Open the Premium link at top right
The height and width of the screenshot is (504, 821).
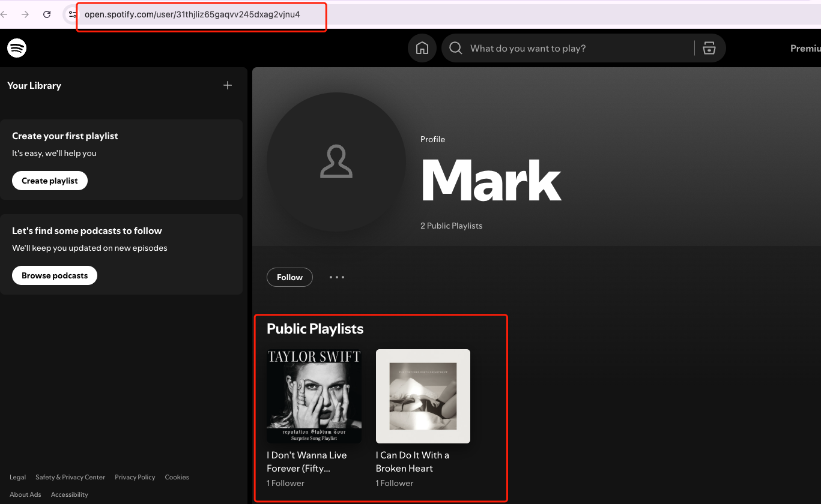(x=805, y=48)
